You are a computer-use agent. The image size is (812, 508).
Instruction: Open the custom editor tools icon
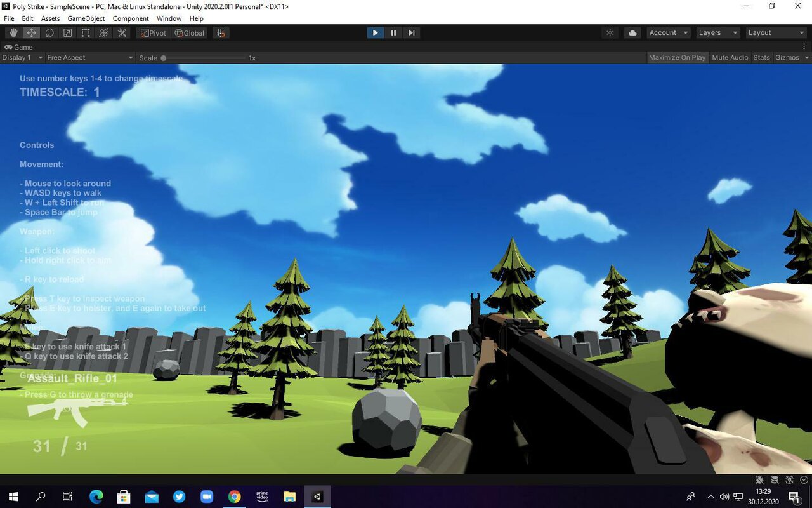point(122,33)
